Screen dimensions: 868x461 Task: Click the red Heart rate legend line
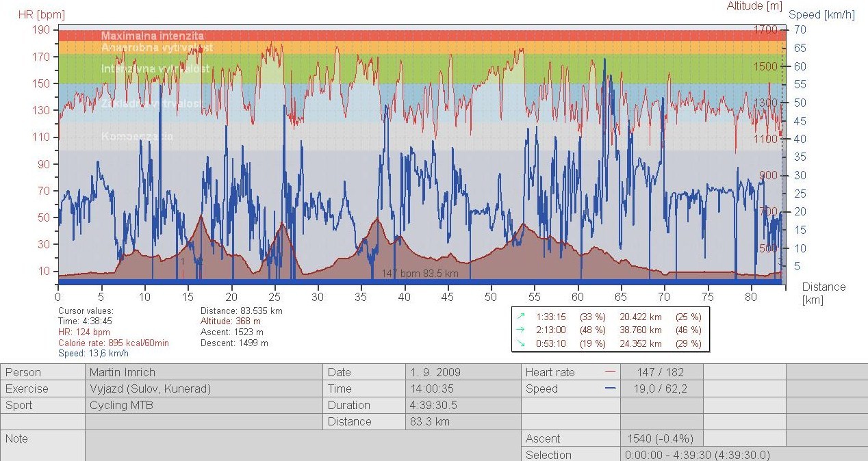point(611,373)
